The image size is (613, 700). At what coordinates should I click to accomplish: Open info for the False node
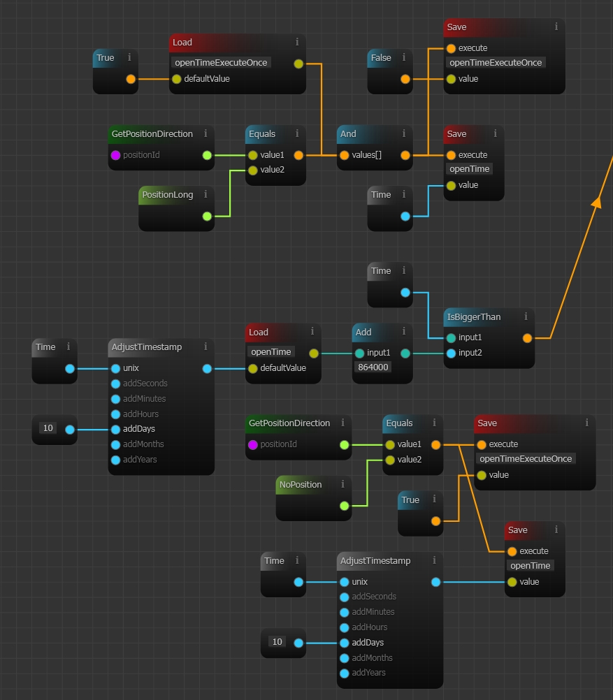click(403, 58)
